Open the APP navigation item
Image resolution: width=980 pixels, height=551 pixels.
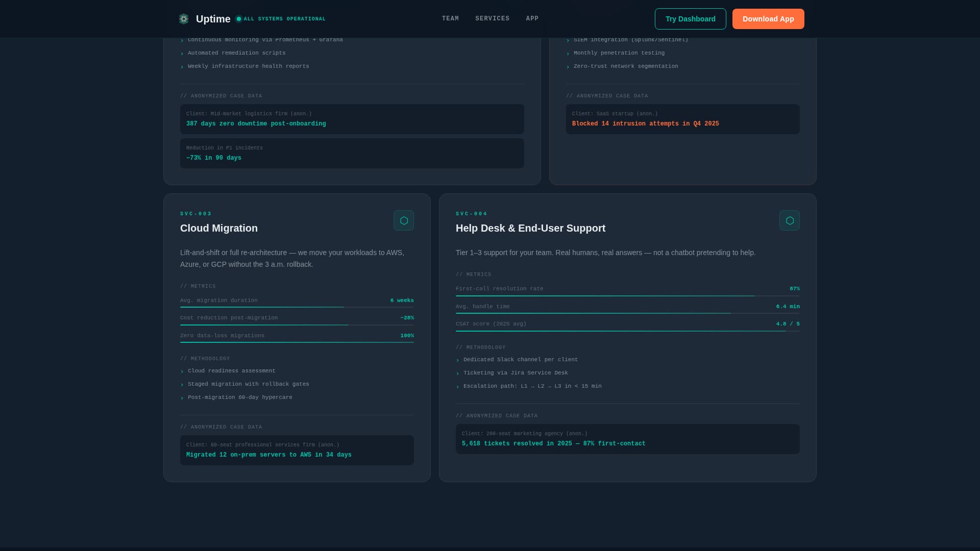tap(532, 18)
